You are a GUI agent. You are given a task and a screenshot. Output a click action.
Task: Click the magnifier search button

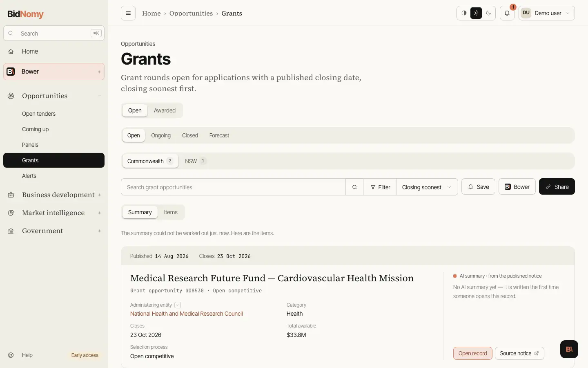click(x=355, y=187)
